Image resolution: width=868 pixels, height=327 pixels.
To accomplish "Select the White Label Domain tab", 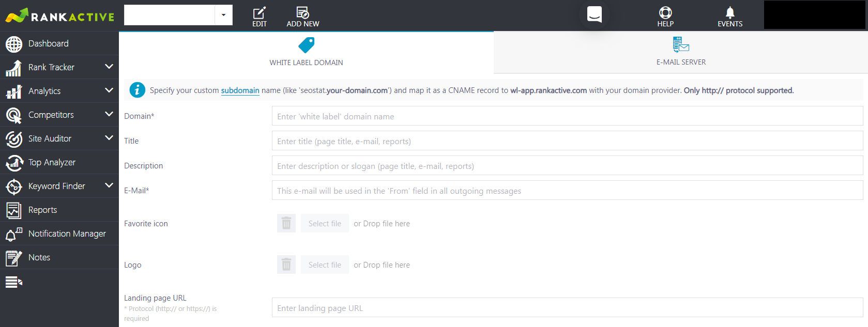I will 306,52.
